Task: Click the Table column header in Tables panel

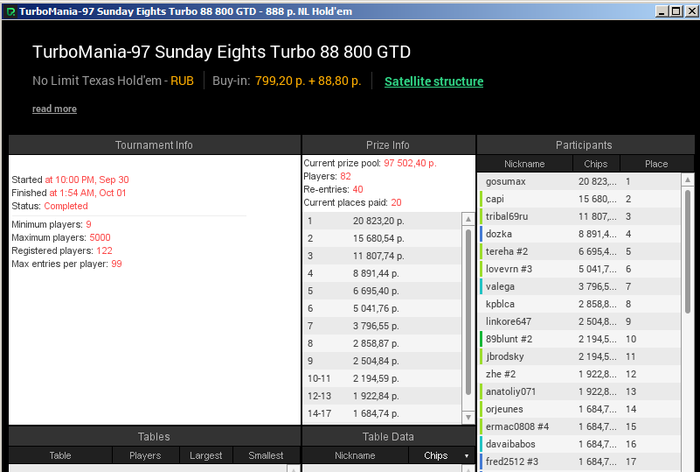Action: [60, 455]
